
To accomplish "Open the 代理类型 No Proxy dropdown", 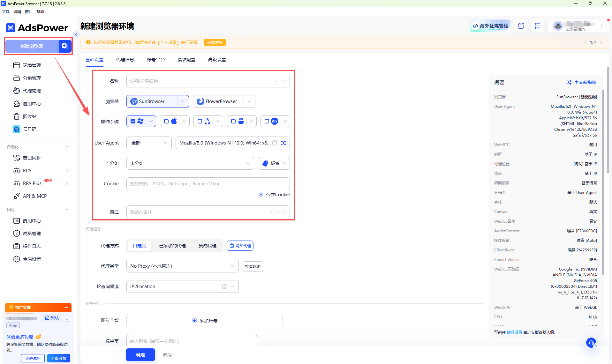I will 182,266.
